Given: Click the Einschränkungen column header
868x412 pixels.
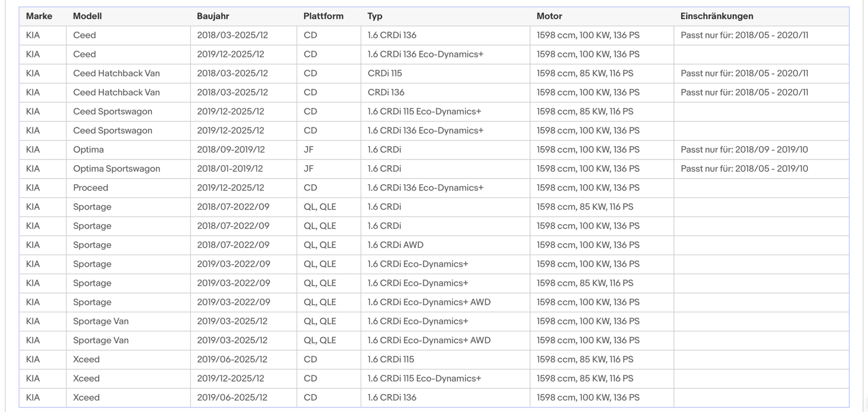Looking at the screenshot, I should click(717, 16).
